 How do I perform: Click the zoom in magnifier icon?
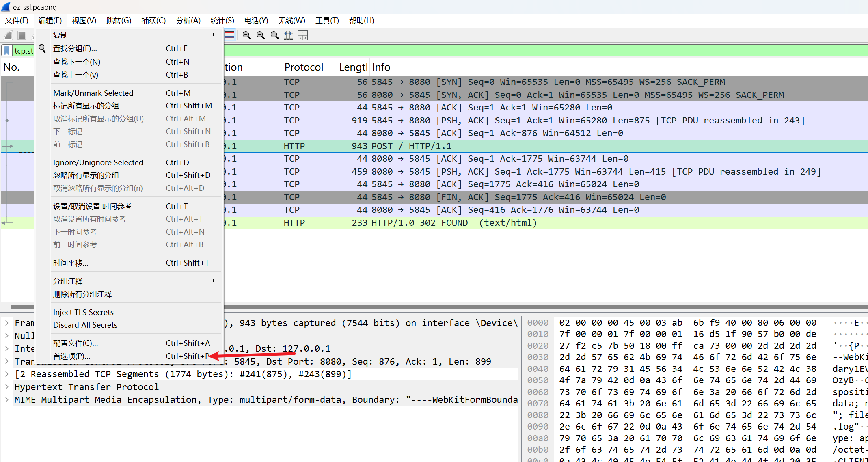pyautogui.click(x=246, y=35)
